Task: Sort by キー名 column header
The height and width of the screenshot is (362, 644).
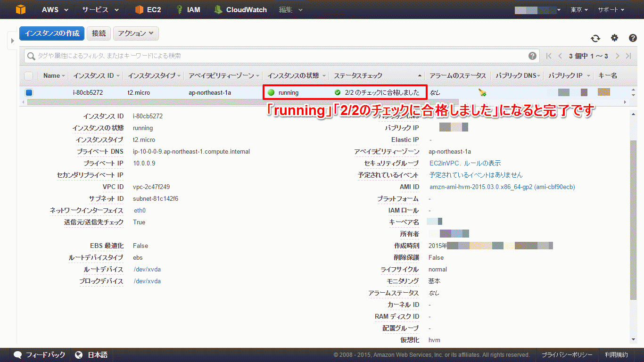Action: click(x=608, y=75)
